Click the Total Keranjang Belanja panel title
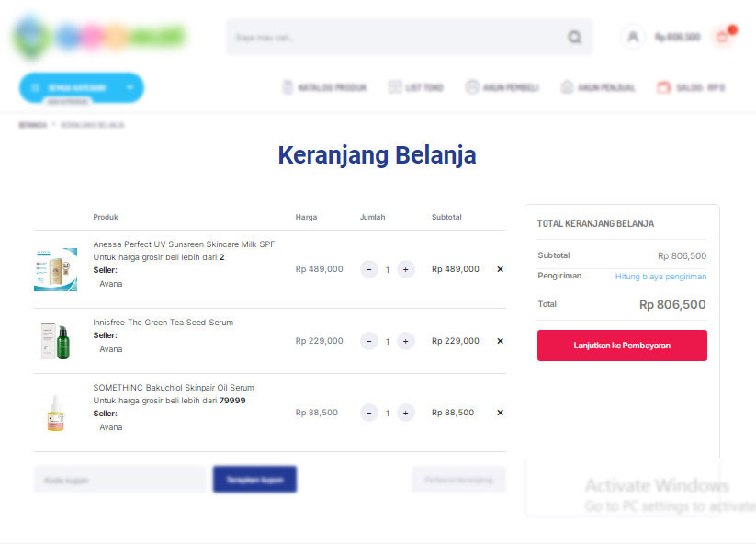 (x=595, y=224)
